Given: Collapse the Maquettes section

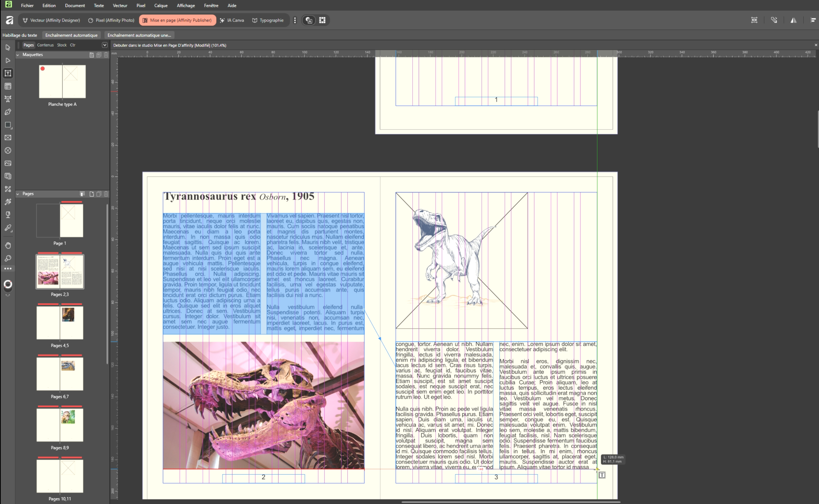Looking at the screenshot, I should pyautogui.click(x=18, y=55).
